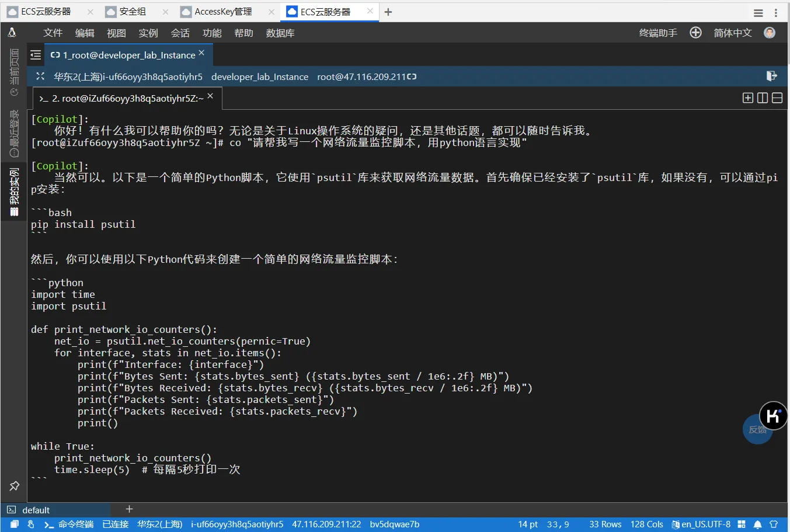Screen dimensions: 790x532
Task: Click the exit session icon on the info bar
Action: tap(771, 76)
